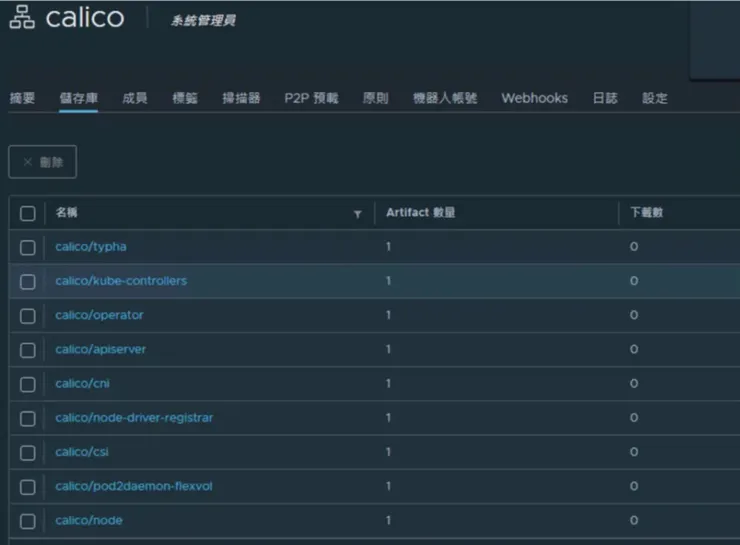Open the calico/apiserver repository link

point(101,349)
